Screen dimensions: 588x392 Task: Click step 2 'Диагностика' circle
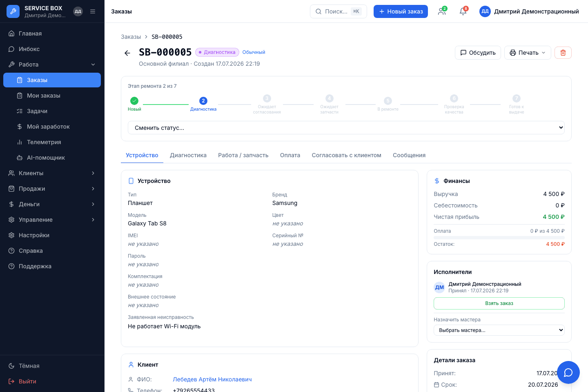[203, 100]
